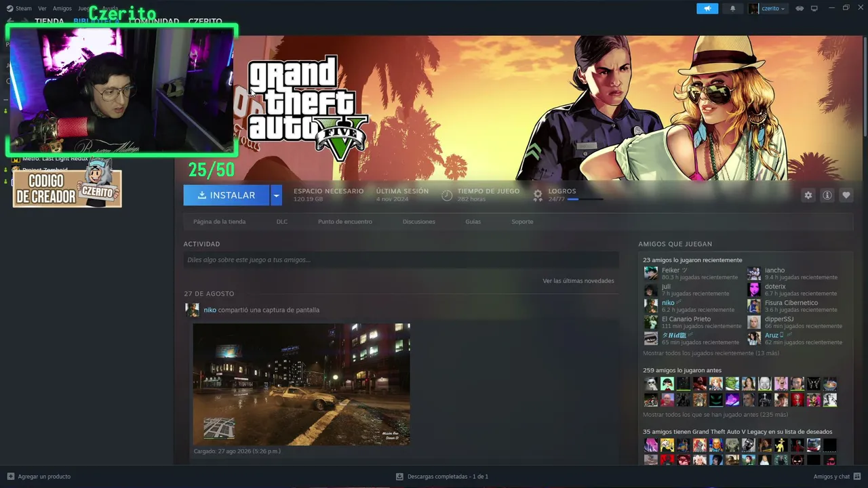Click the Steam logo in the title bar

(x=9, y=9)
